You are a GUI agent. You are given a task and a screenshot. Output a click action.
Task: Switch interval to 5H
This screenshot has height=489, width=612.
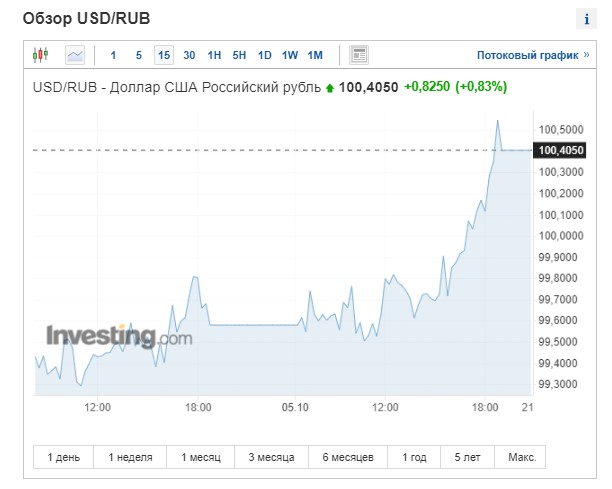239,55
